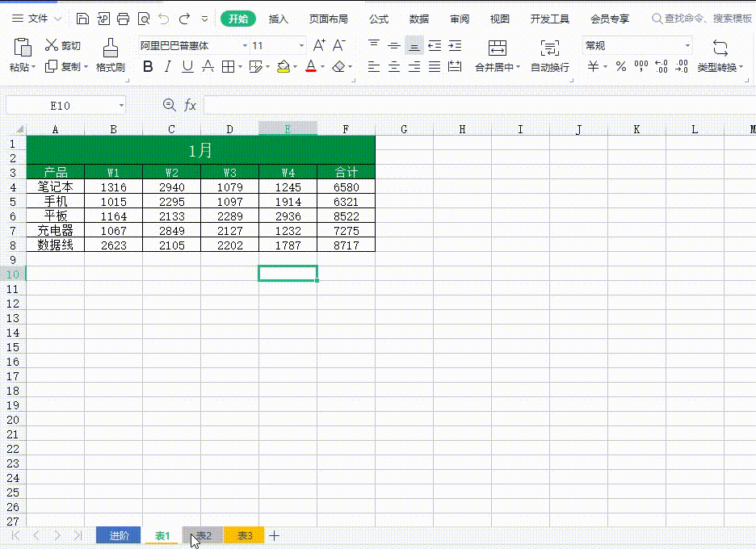Viewport: 756px width, 549px height.
Task: Expand the fill color dropdown arrow
Action: coord(295,66)
